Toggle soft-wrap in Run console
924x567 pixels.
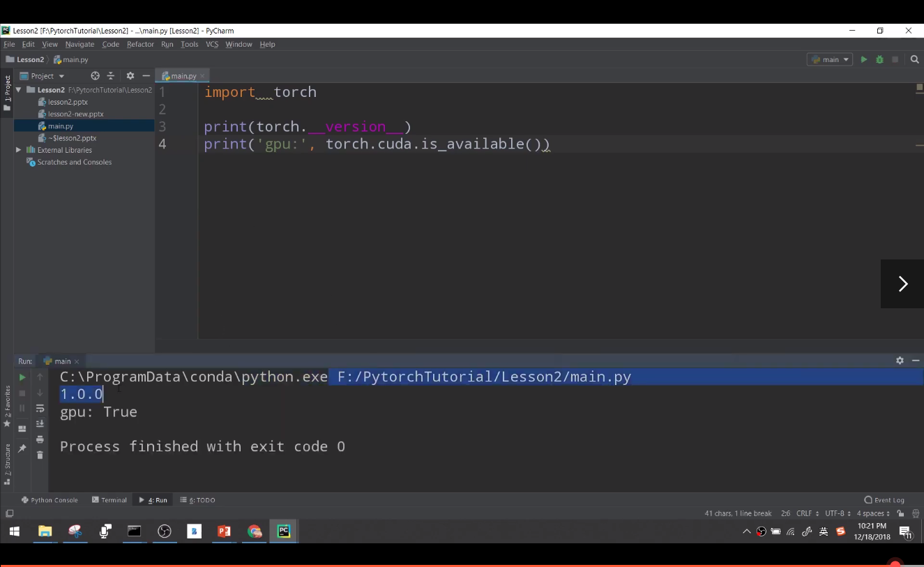tap(40, 409)
